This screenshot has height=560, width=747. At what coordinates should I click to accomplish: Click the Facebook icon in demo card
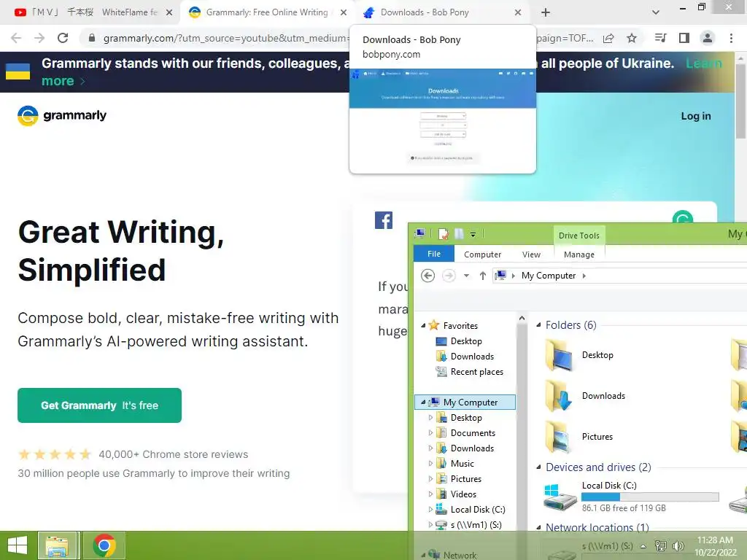pyautogui.click(x=384, y=220)
